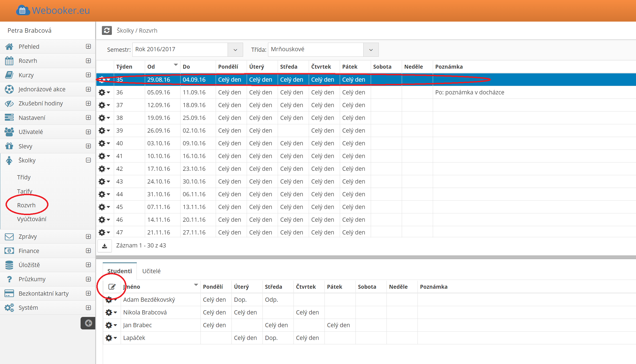Open gear menu for week 36 row
The width and height of the screenshot is (636, 364).
104,92
